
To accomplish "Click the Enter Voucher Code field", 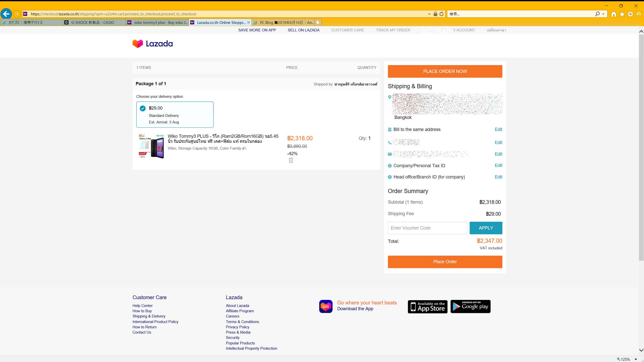I will 427,228.
